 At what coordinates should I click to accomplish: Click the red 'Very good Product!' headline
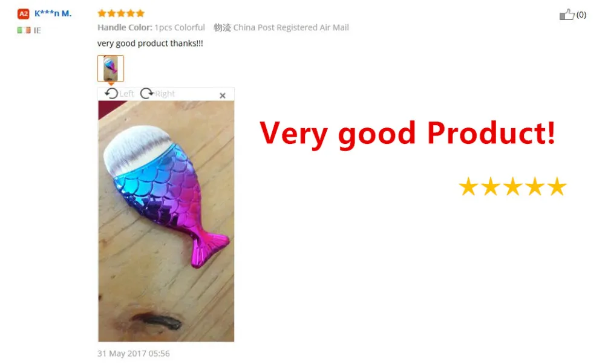tap(407, 134)
